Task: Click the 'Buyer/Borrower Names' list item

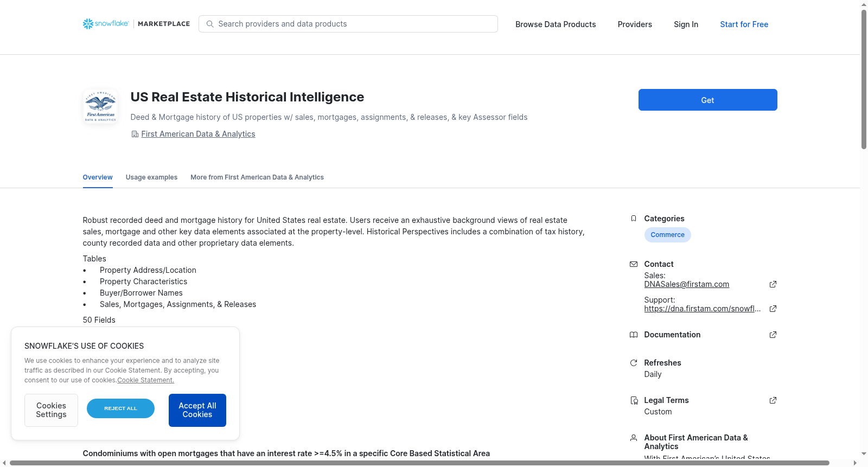Action: click(141, 293)
